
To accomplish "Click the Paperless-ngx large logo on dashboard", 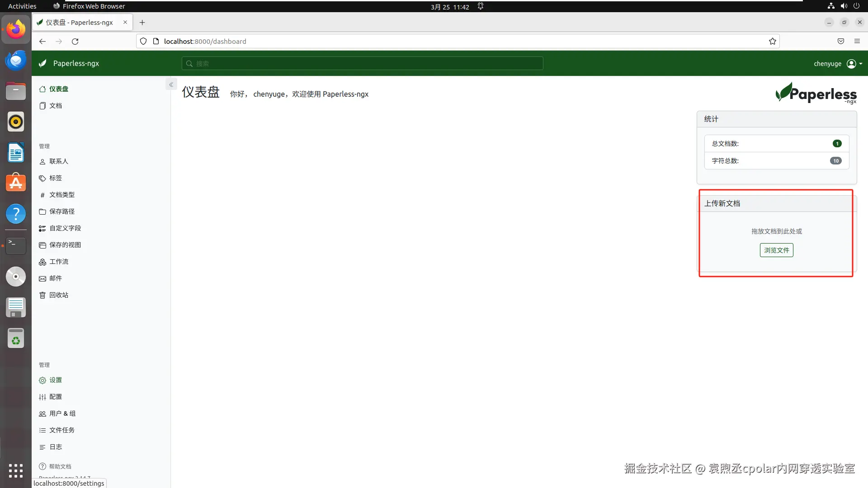I will click(x=816, y=93).
